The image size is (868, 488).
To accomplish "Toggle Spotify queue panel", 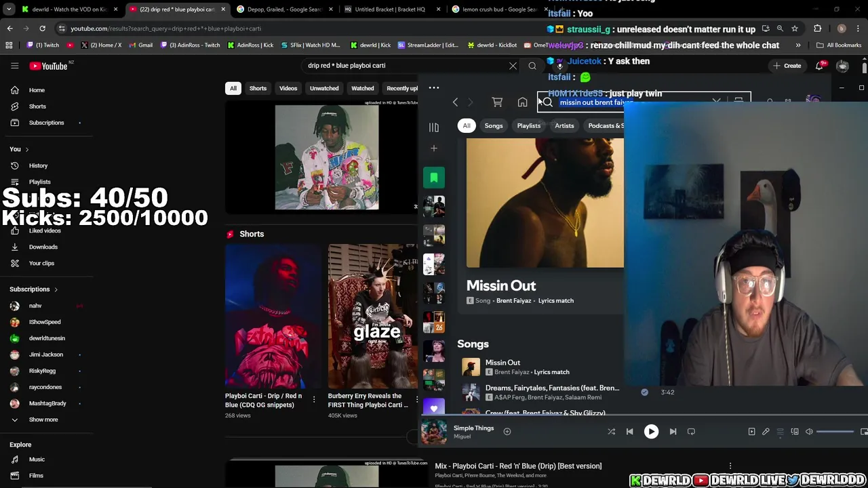I will pos(781,432).
